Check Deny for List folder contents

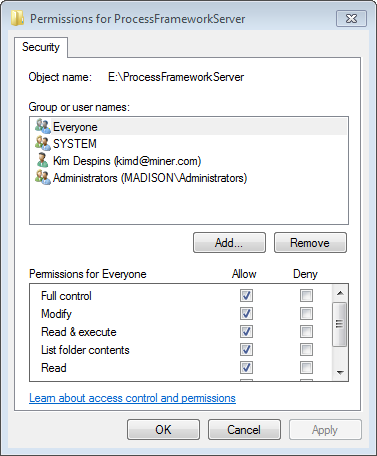tap(306, 349)
